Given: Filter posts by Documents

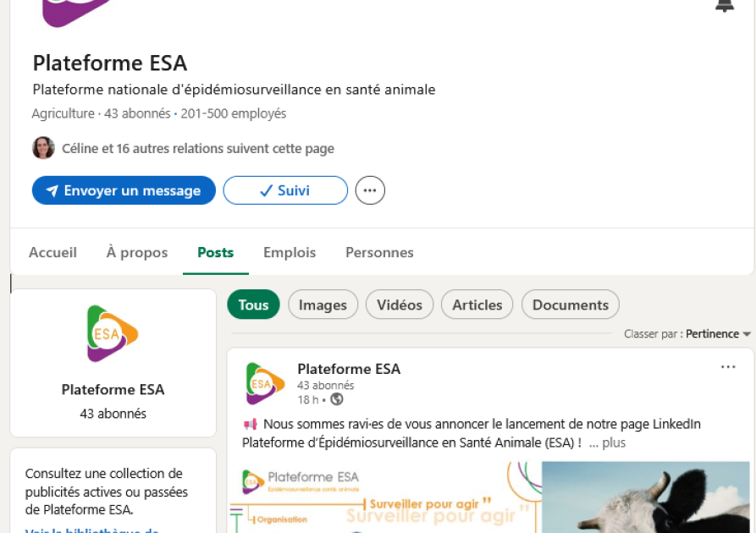Looking at the screenshot, I should (571, 305).
